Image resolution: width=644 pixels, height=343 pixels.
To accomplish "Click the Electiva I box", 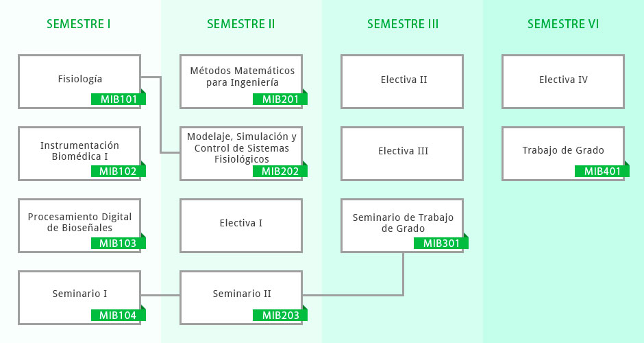I will (x=241, y=226).
